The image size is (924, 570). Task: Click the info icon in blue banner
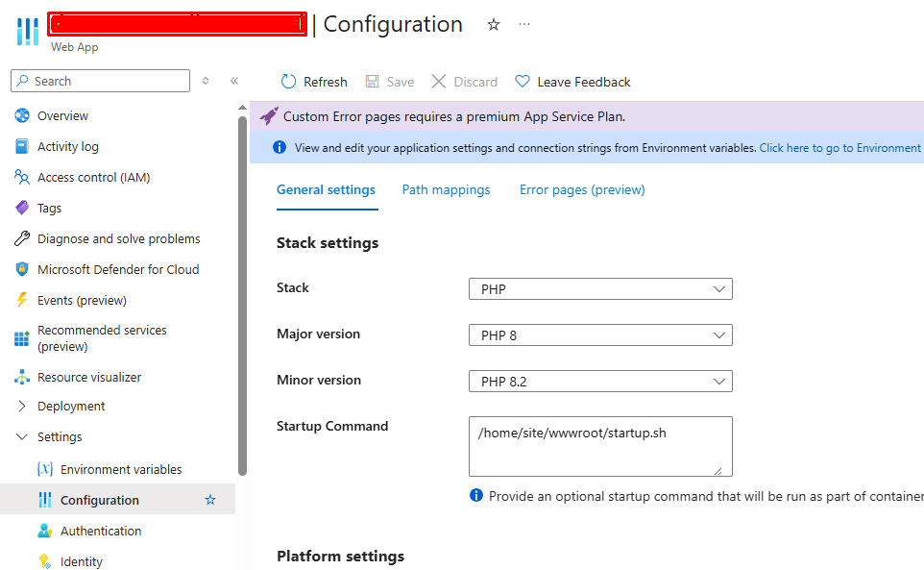coord(280,147)
